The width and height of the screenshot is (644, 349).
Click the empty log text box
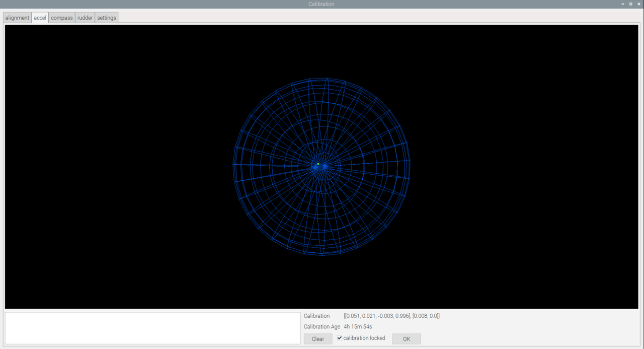point(152,328)
